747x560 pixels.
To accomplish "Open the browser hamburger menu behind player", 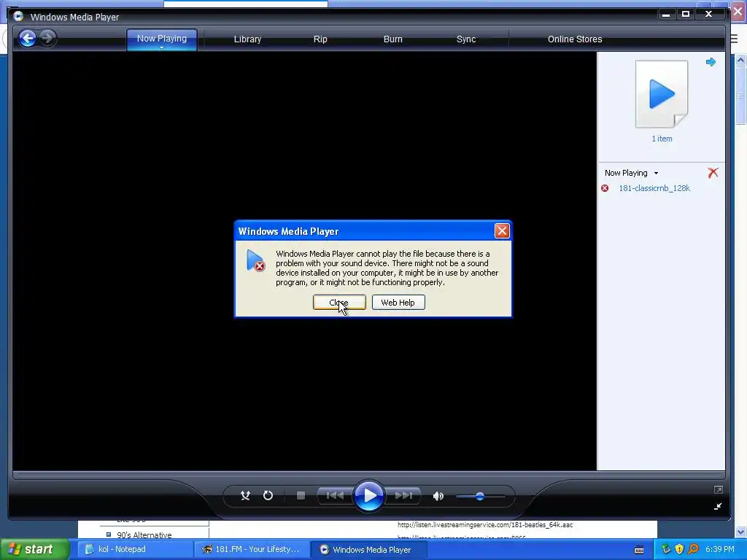I will point(734,39).
